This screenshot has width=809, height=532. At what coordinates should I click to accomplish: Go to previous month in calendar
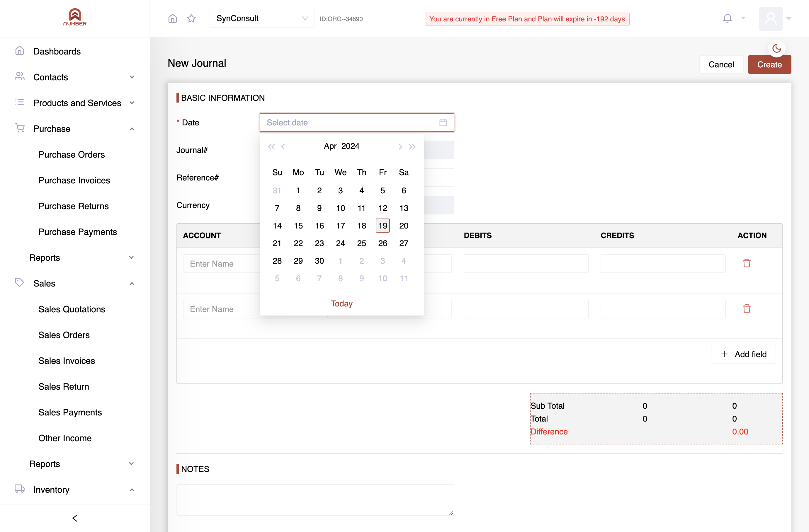tap(283, 146)
